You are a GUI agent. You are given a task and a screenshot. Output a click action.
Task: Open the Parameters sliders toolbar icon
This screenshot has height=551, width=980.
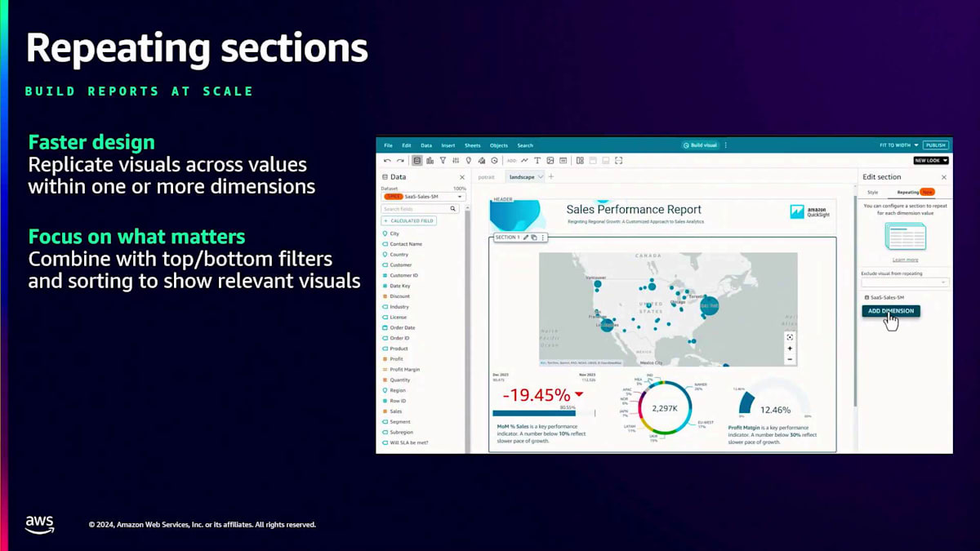click(x=456, y=161)
